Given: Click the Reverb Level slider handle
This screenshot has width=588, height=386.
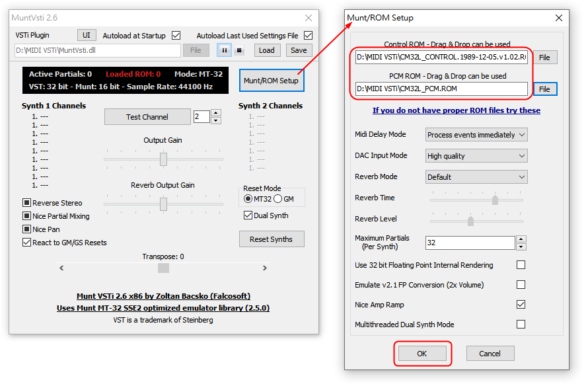Looking at the screenshot, I should click(470, 221).
